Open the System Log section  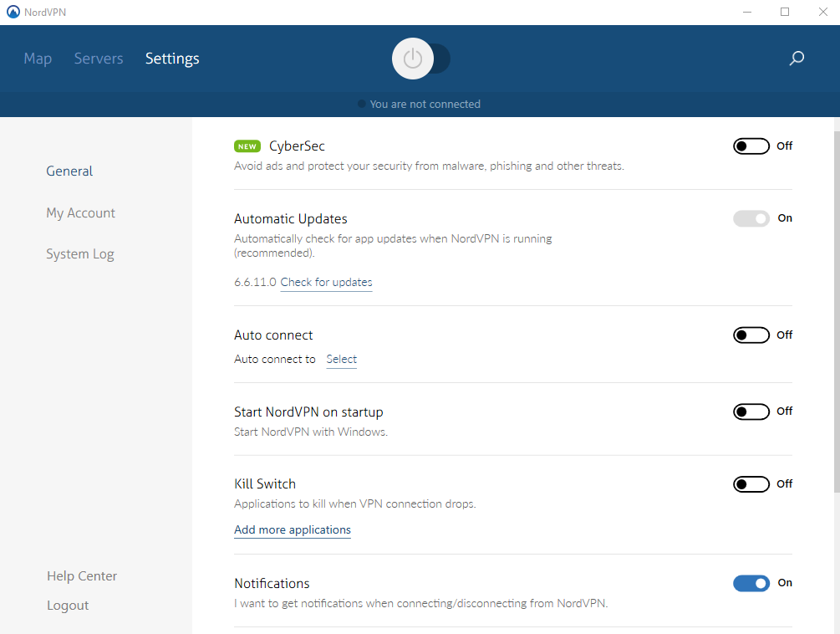(x=80, y=253)
